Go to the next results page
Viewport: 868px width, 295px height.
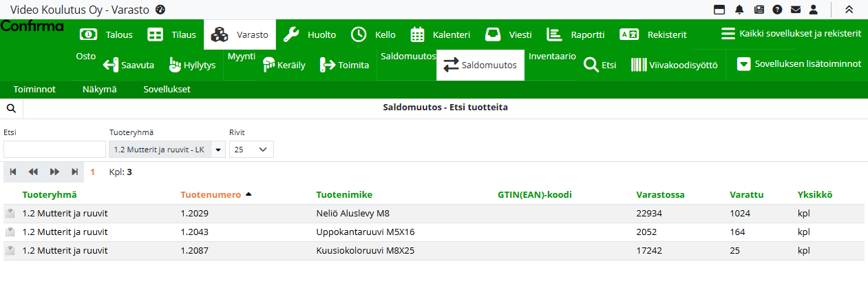tap(55, 172)
